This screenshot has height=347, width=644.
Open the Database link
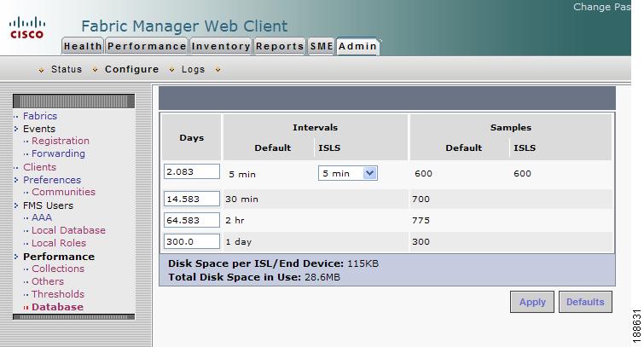(57, 307)
